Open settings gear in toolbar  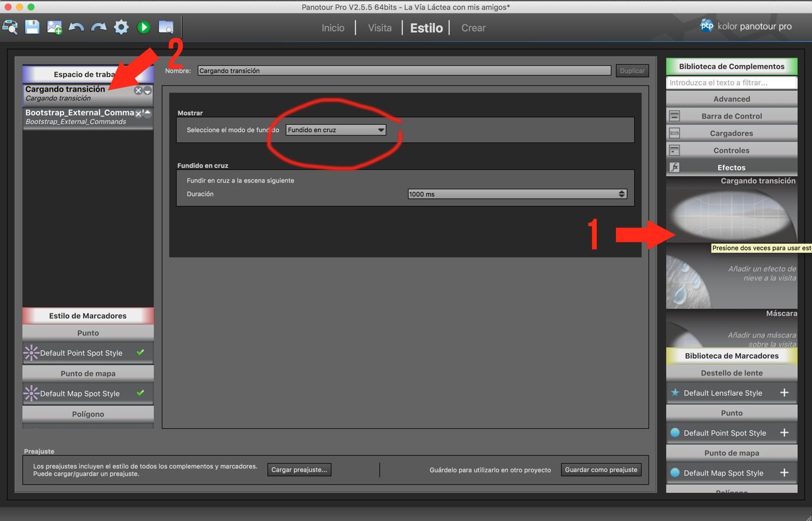pyautogui.click(x=121, y=27)
